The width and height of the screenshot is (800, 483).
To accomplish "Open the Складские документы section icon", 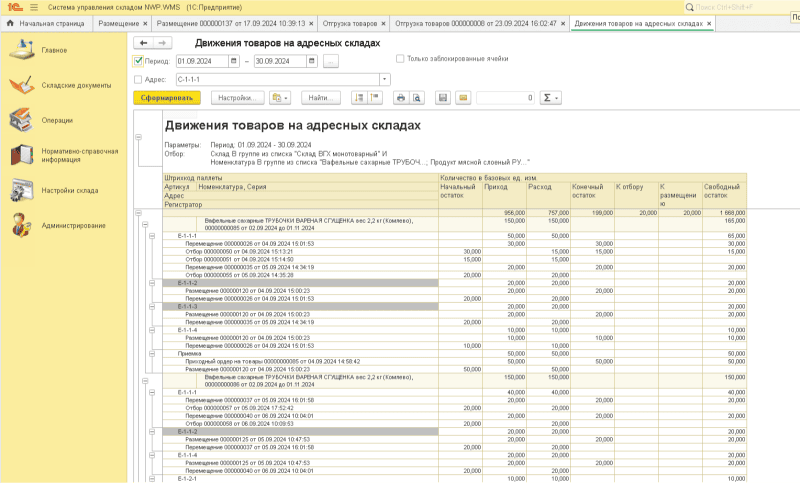I will 22,85.
